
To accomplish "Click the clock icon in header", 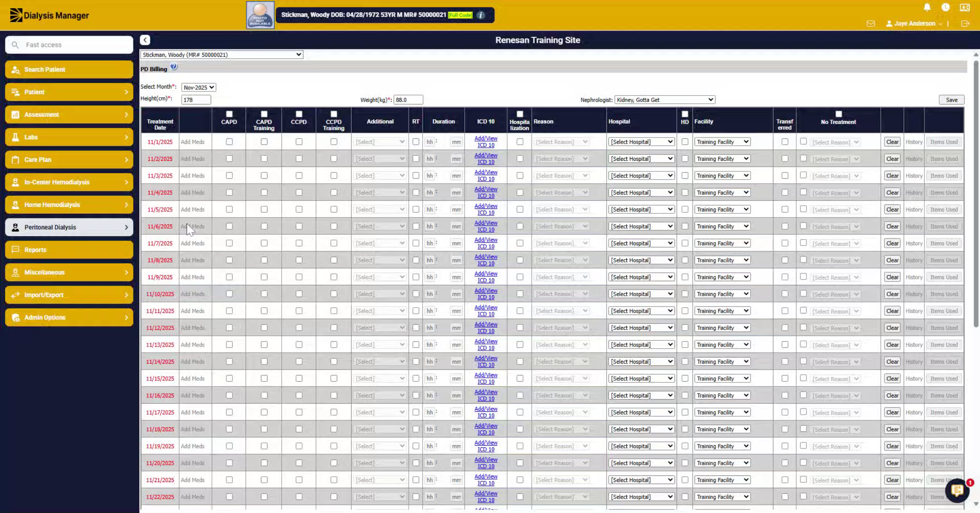I will 946,7.
